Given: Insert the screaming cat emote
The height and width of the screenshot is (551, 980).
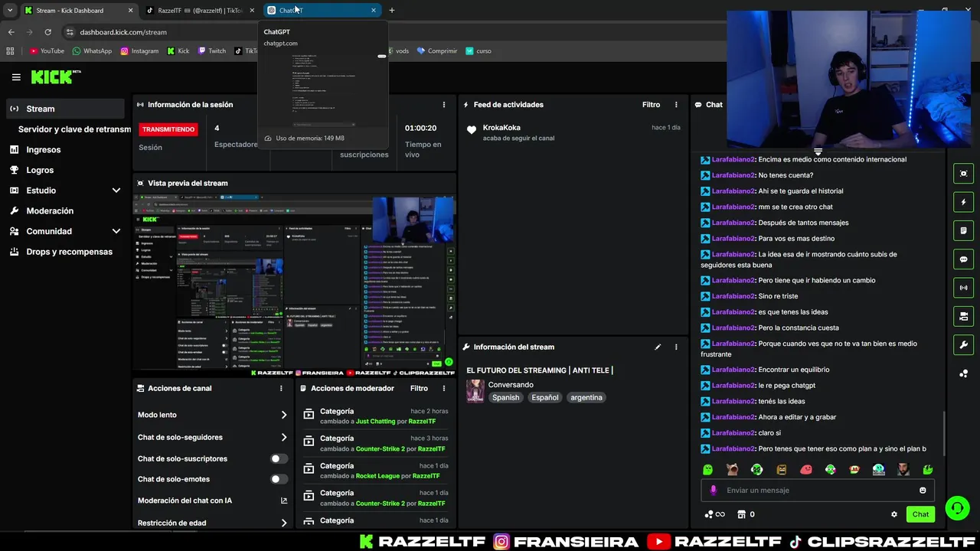Looking at the screenshot, I should (x=732, y=469).
